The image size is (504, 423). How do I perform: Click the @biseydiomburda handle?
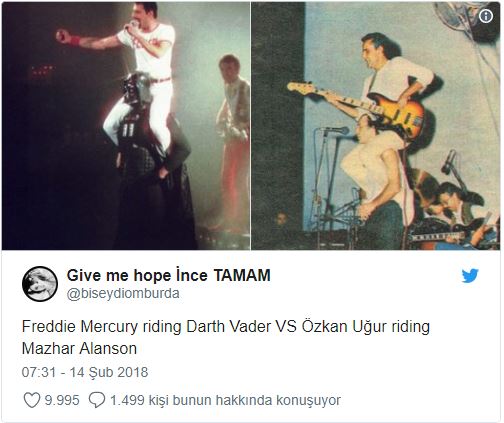coord(123,294)
